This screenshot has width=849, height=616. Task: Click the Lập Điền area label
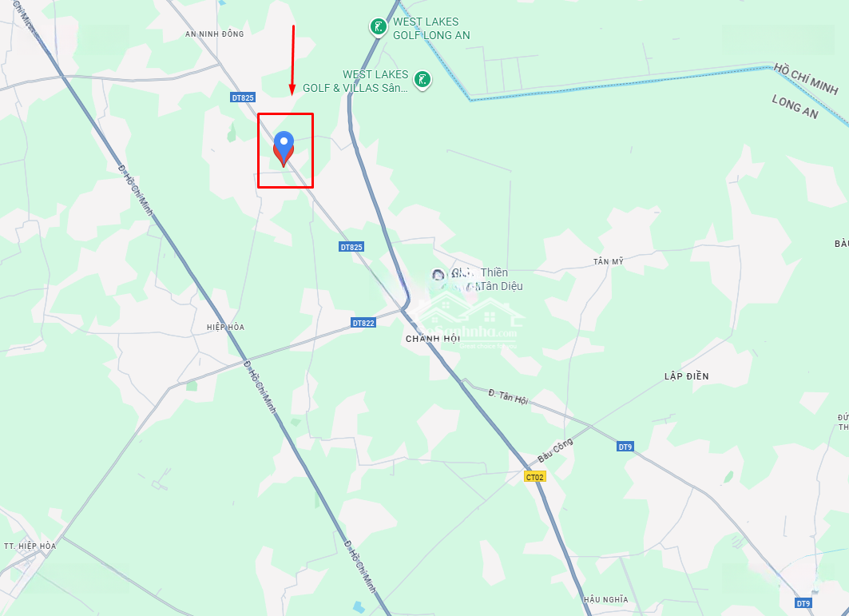pyautogui.click(x=687, y=376)
